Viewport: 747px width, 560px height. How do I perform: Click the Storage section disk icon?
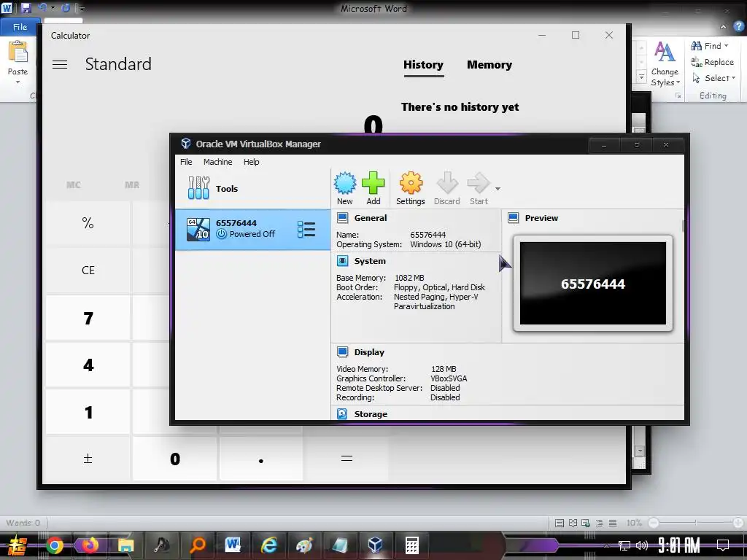(x=342, y=414)
